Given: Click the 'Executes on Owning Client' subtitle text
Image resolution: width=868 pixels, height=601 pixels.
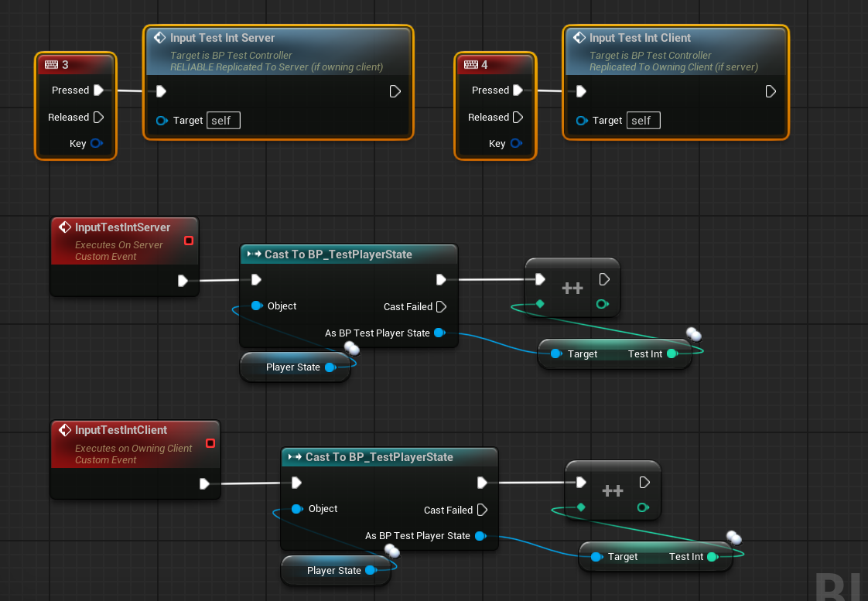Looking at the screenshot, I should point(133,449).
